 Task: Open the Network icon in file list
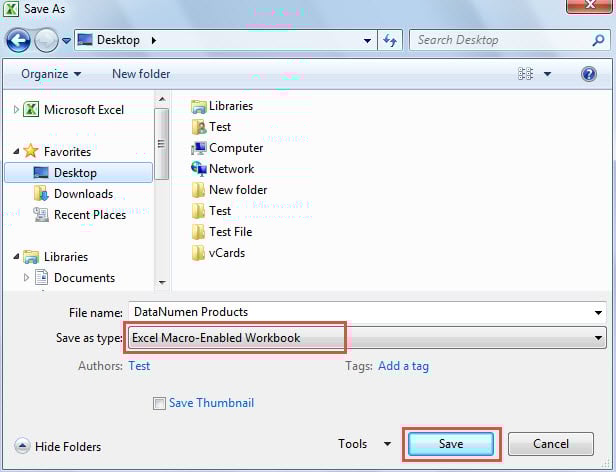(x=198, y=169)
